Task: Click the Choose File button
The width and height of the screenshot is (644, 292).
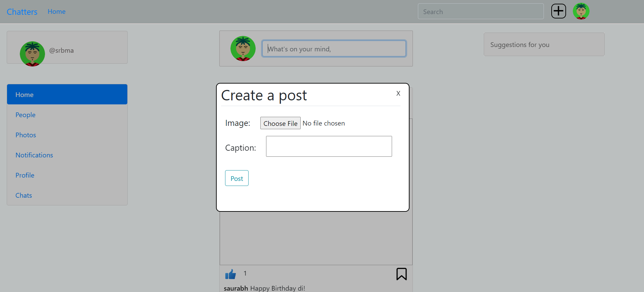Action: [x=280, y=123]
